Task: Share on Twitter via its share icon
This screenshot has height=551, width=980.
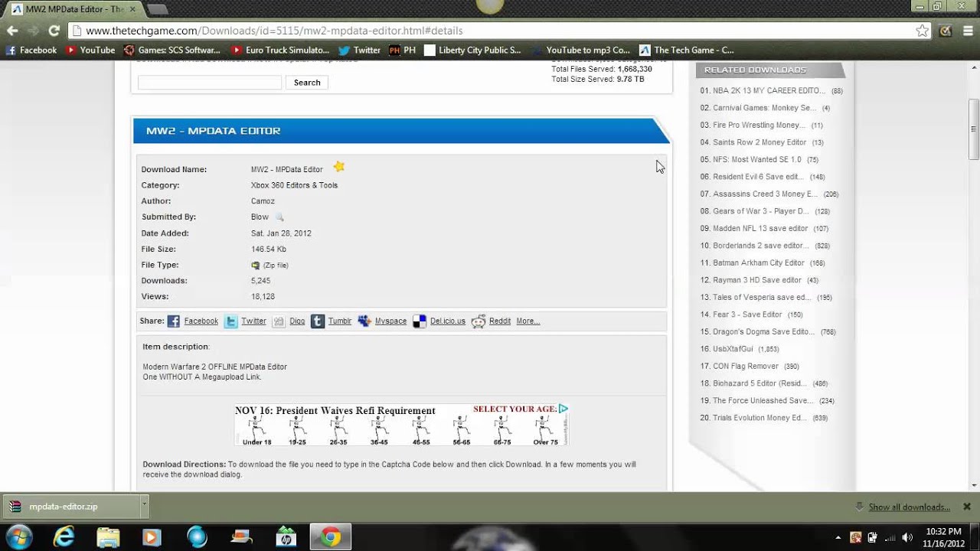Action: pyautogui.click(x=230, y=321)
